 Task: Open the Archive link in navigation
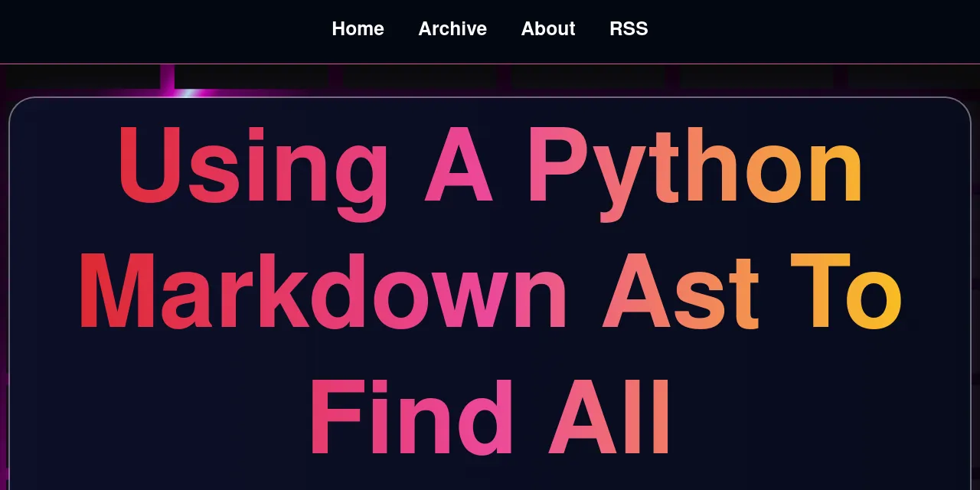coord(452,28)
